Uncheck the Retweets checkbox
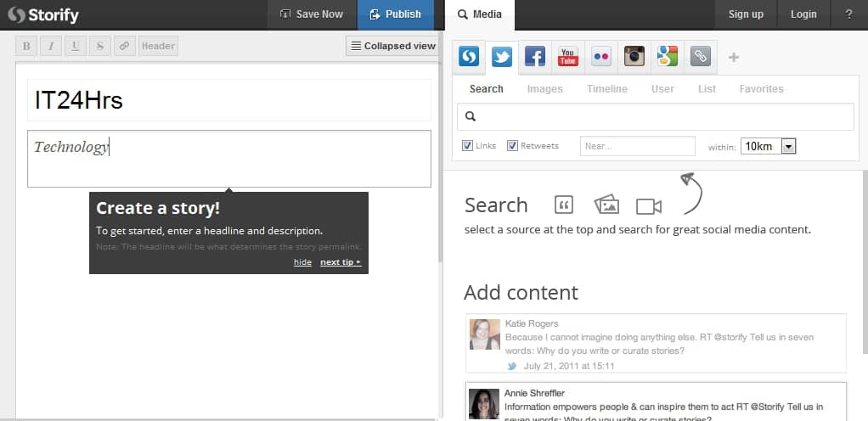This screenshot has height=421, width=868. coord(512,146)
